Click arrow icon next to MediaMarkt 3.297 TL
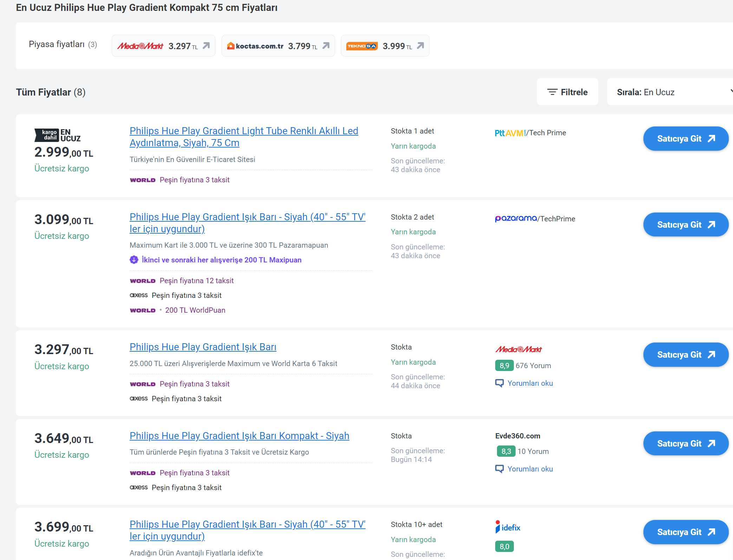The height and width of the screenshot is (560, 733). pos(207,46)
